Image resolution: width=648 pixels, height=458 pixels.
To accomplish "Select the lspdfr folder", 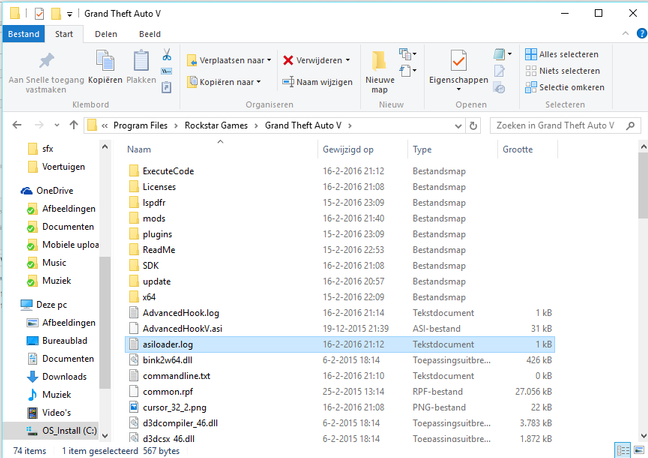I will (340, 203).
